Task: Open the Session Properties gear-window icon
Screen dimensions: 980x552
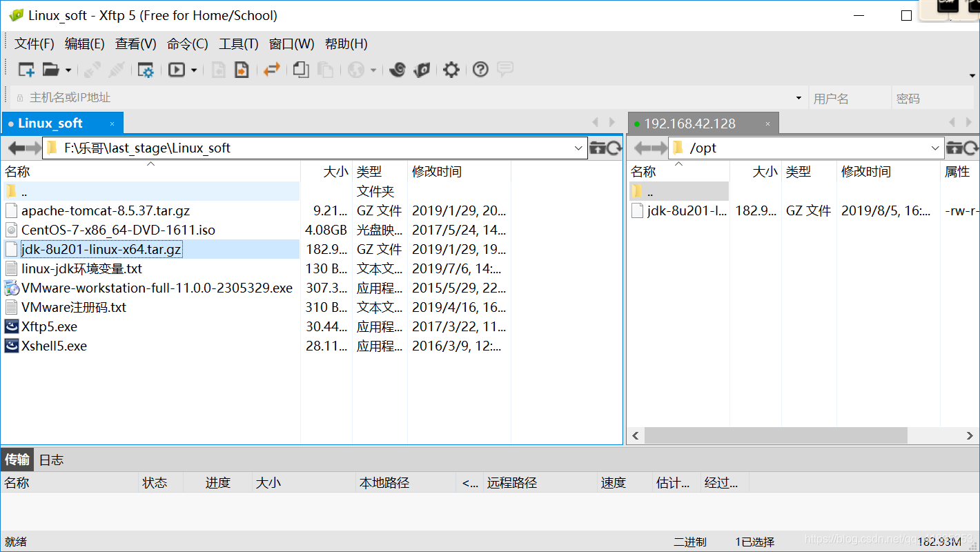Action: [146, 70]
